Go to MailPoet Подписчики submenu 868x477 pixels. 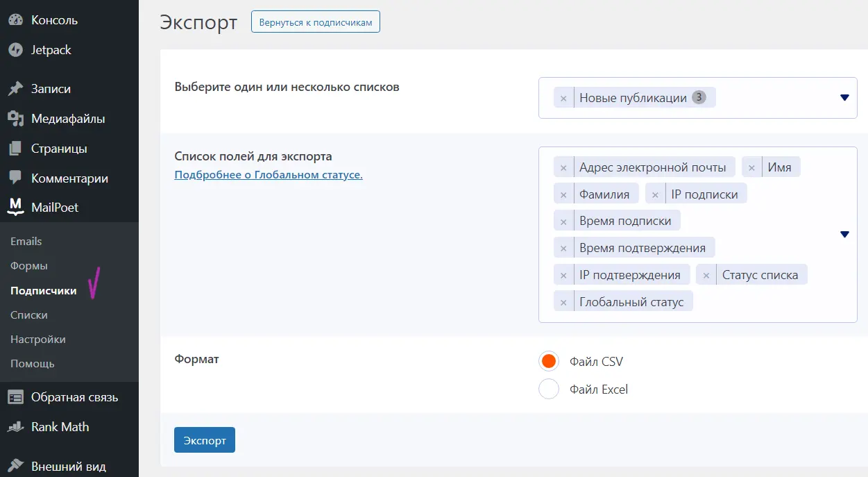click(x=44, y=291)
